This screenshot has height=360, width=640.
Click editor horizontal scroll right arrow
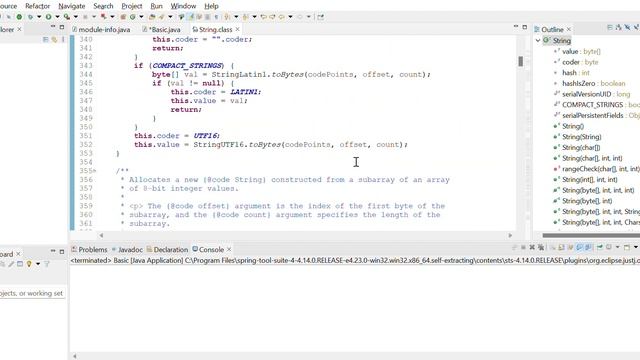tap(510, 235)
